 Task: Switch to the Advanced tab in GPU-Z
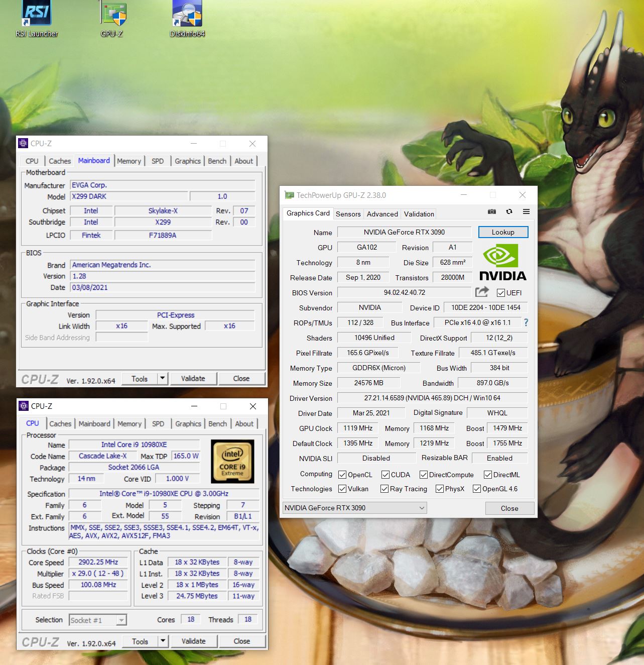[382, 214]
